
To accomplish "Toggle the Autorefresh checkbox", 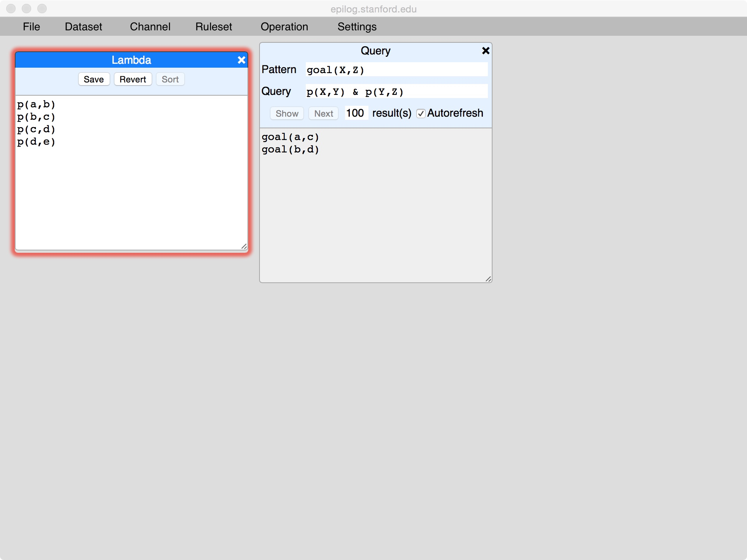I will click(x=420, y=114).
